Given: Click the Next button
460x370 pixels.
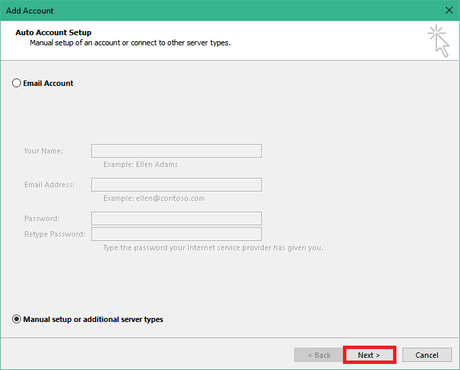Looking at the screenshot, I should point(369,355).
